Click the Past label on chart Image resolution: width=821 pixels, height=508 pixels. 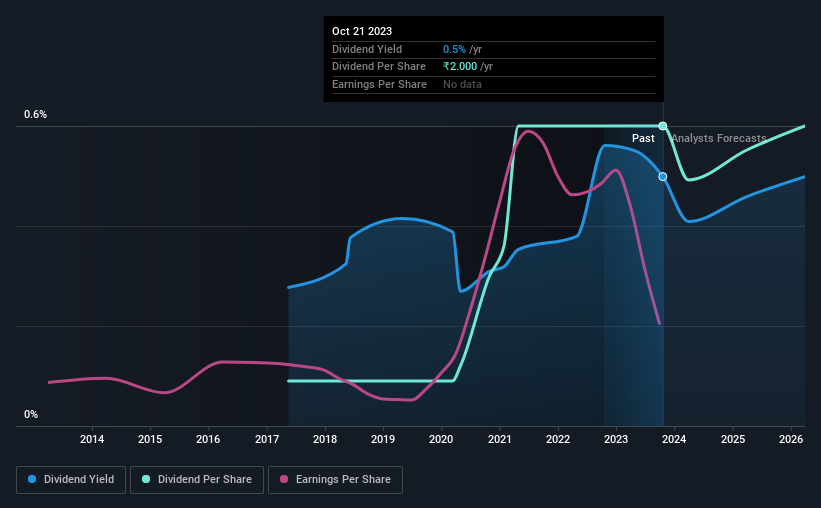[x=643, y=138]
